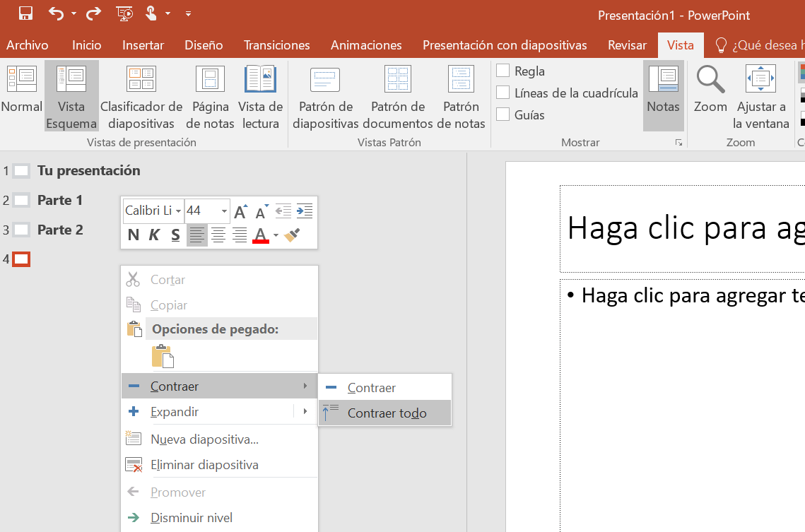Start slideshow from beginning via quick access icon
This screenshot has height=532, width=805.
tap(124, 13)
